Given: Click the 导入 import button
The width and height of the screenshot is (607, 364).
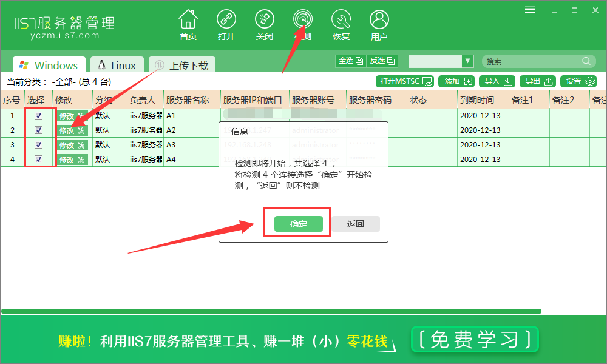Looking at the screenshot, I should (x=497, y=81).
